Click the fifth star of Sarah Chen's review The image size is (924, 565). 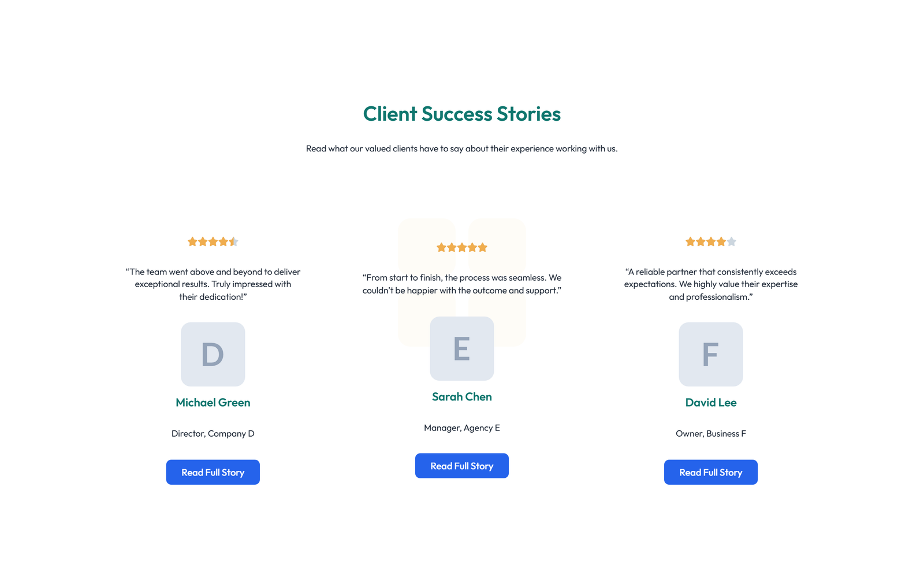pos(483,247)
